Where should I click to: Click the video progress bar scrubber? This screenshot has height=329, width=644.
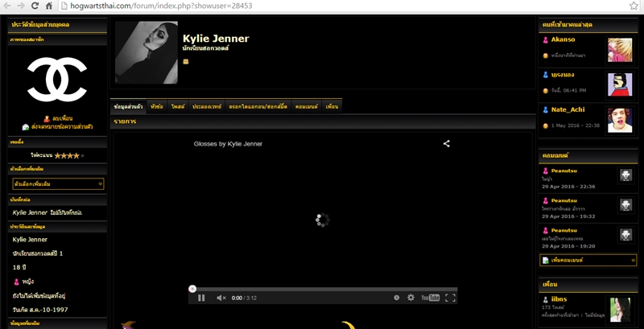click(192, 289)
